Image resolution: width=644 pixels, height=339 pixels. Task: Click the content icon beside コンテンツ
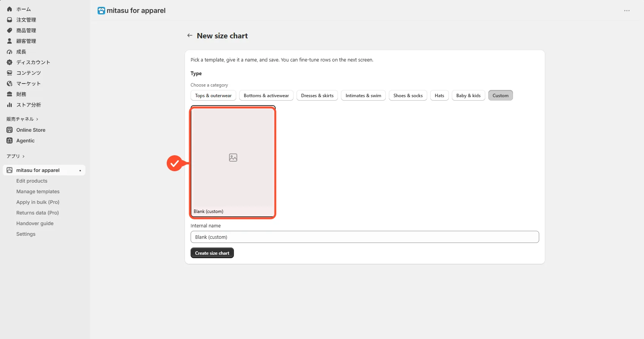(x=9, y=73)
